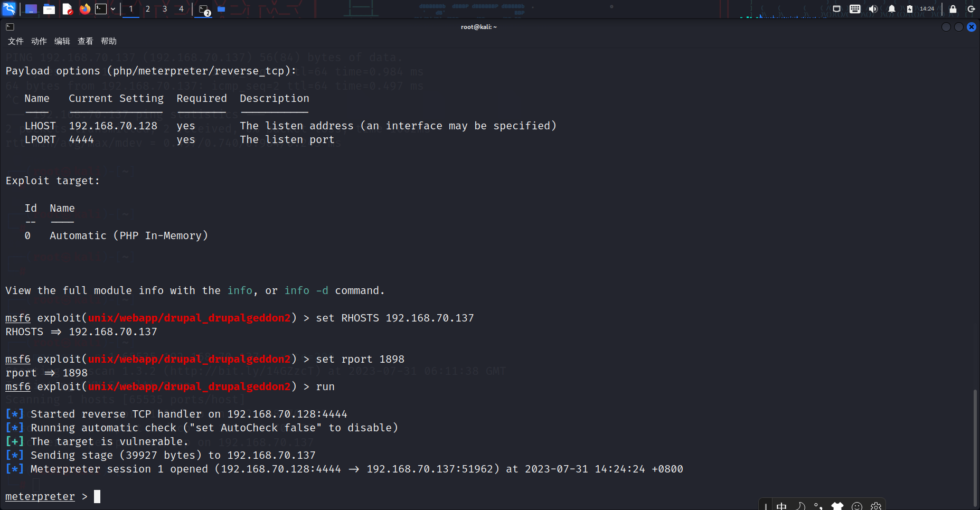The height and width of the screenshot is (510, 980).
Task: Launch Firefox from the taskbar
Action: point(84,9)
